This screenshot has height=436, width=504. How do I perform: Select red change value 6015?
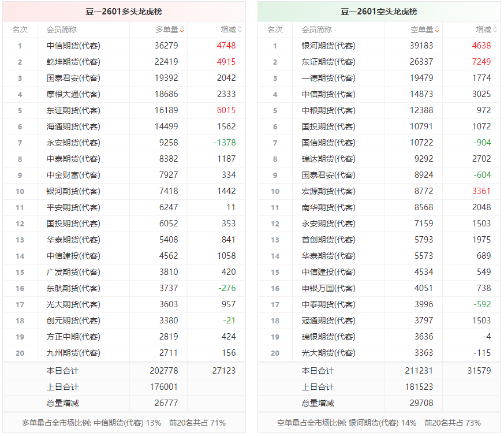coord(226,110)
